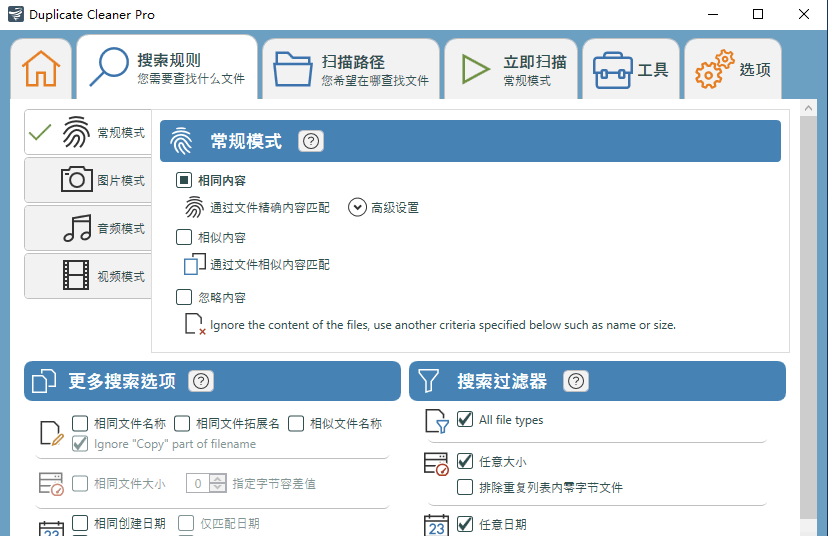
Task: Check 相同文件大小 option
Action: [80, 483]
